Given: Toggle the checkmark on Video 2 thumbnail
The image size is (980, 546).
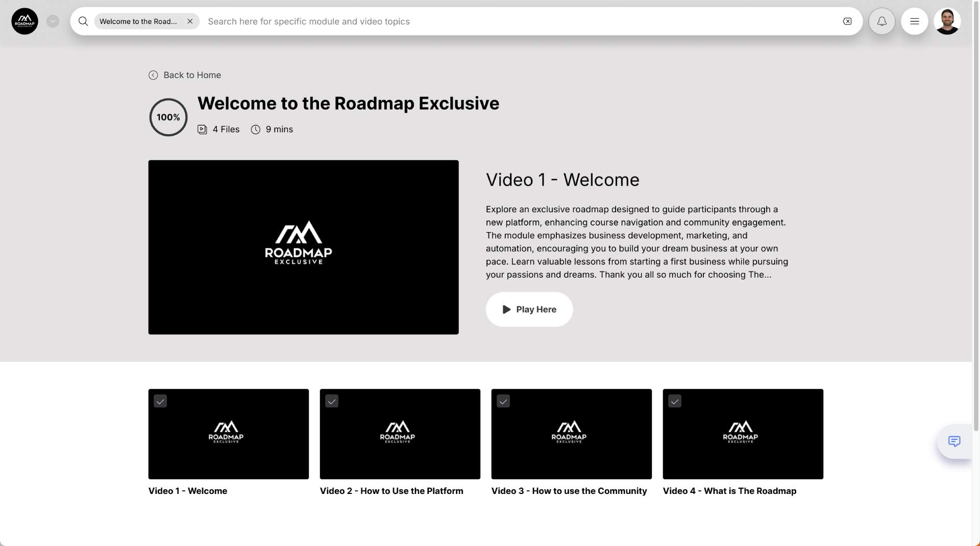Looking at the screenshot, I should pyautogui.click(x=332, y=401).
